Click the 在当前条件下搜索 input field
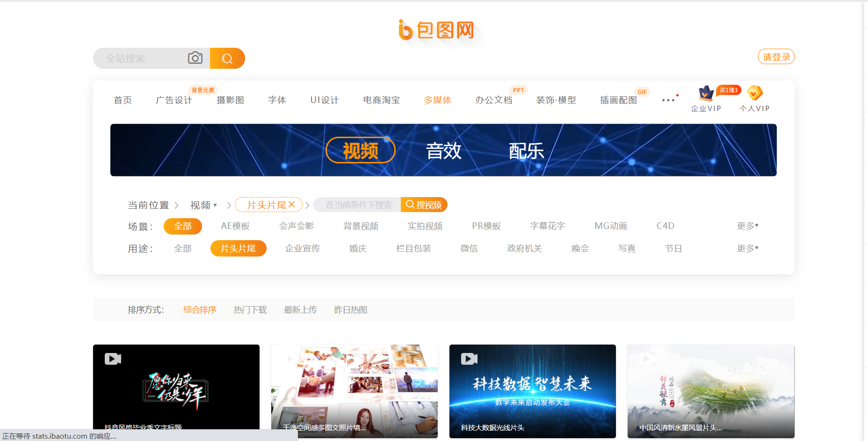The width and height of the screenshot is (868, 441). point(357,205)
